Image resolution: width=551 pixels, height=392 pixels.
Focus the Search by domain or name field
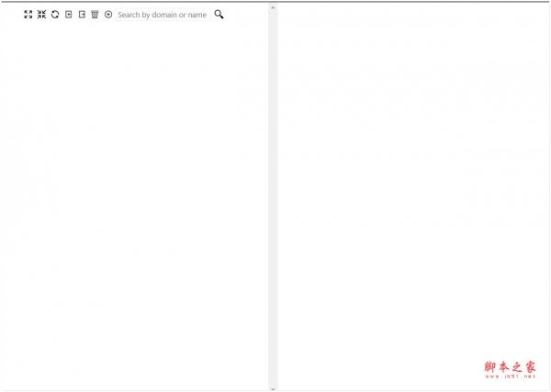coord(163,15)
